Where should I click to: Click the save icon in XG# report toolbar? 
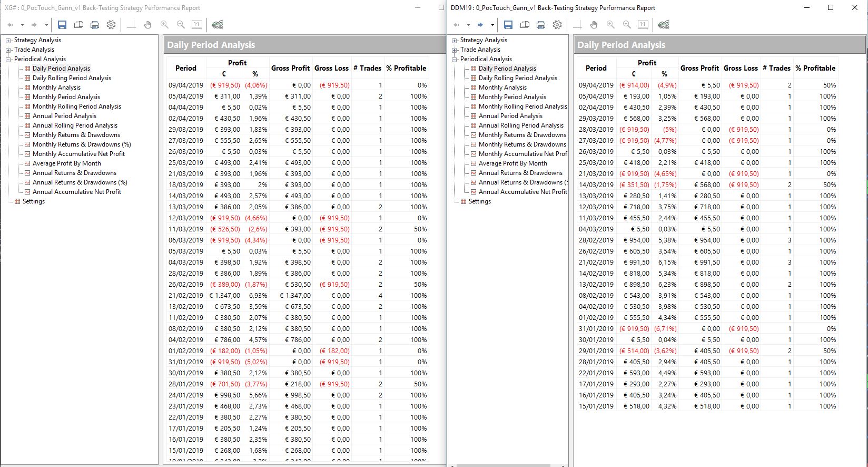[62, 25]
